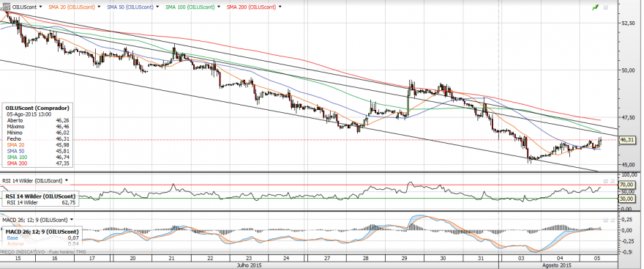
Task: Click the SMA 20 (OILUScont) label
Action: click(x=72, y=7)
